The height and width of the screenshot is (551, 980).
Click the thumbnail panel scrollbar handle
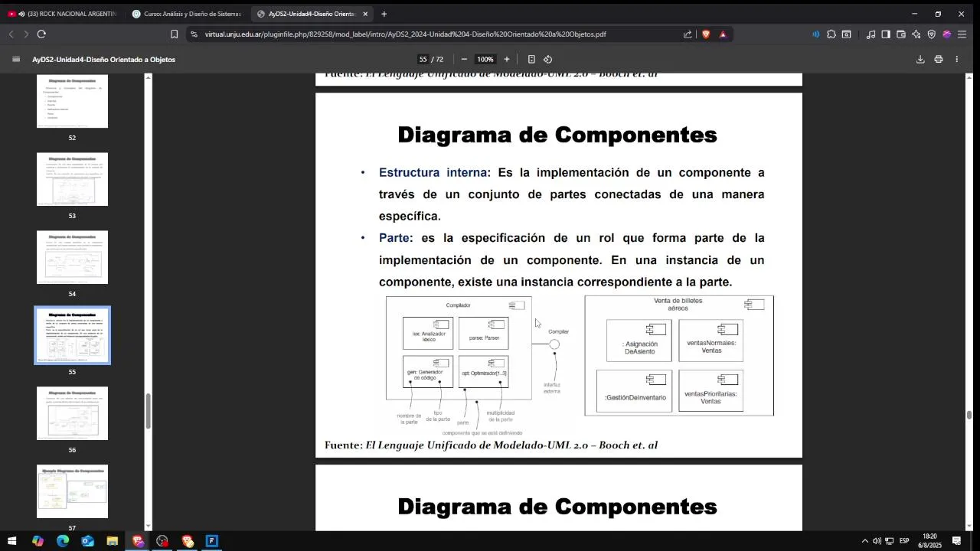[x=149, y=411]
